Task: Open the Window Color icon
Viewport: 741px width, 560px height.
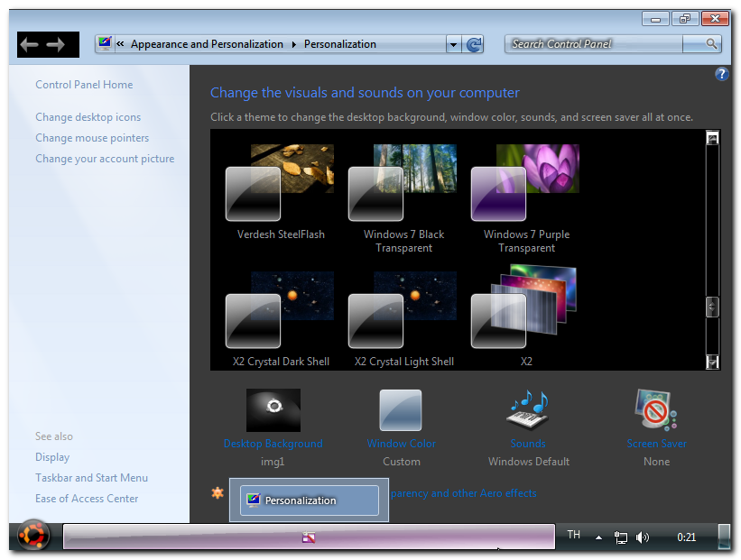Action: tap(401, 409)
